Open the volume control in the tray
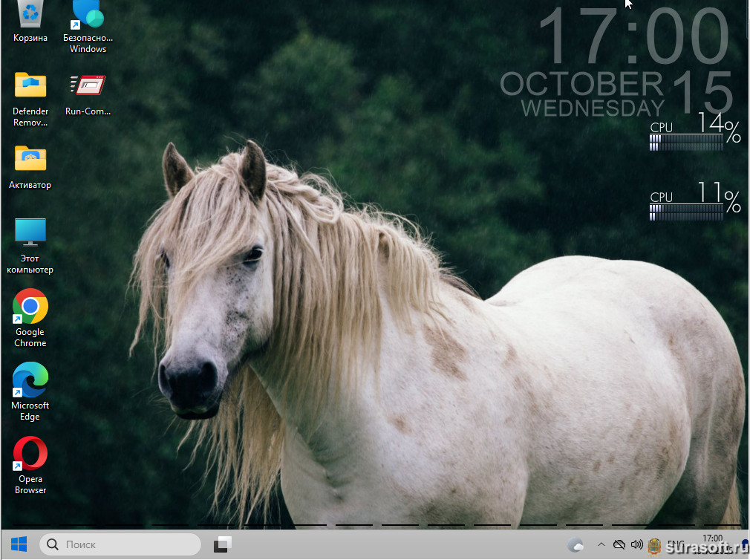The image size is (750, 560). pos(636,545)
